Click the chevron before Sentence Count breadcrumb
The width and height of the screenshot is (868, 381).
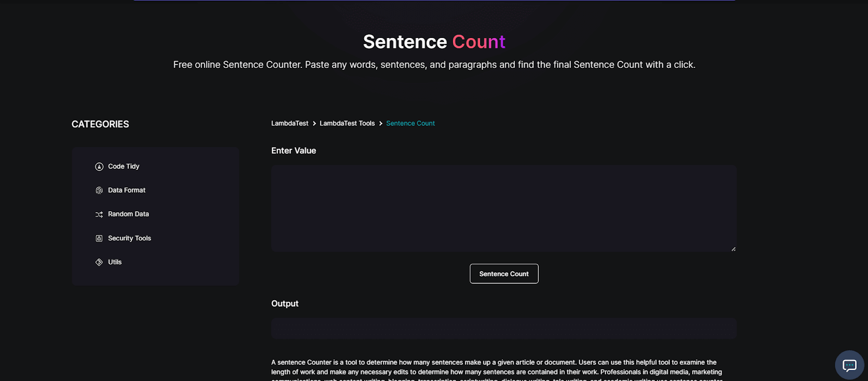pos(380,123)
